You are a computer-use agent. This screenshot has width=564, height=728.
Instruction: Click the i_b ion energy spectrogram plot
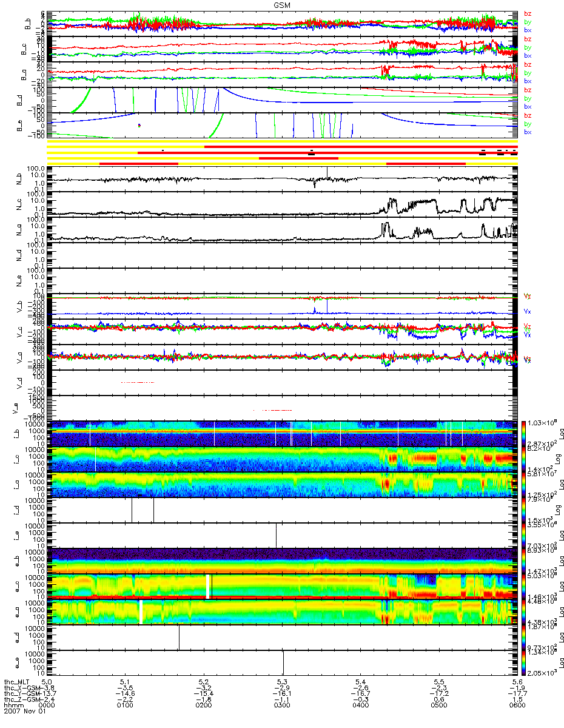pyautogui.click(x=283, y=433)
